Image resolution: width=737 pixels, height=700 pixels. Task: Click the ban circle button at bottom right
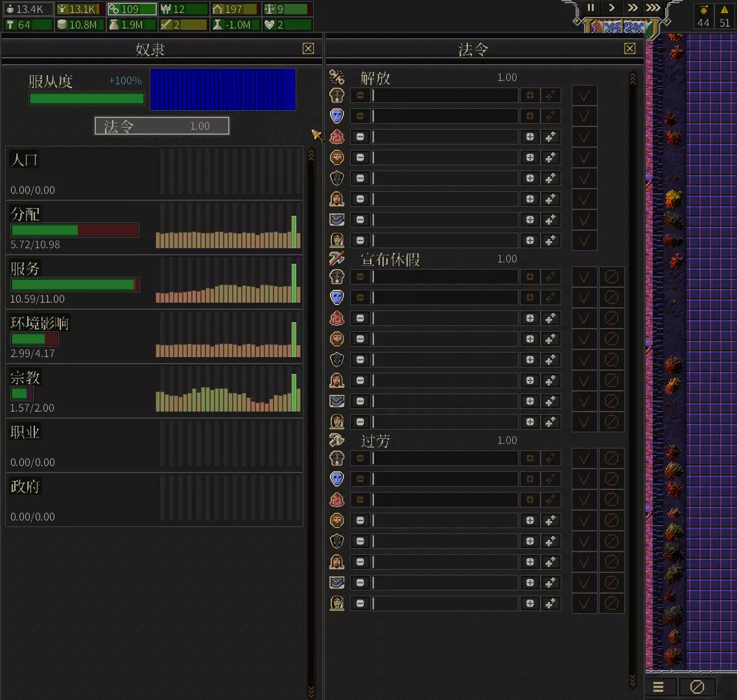click(x=697, y=687)
